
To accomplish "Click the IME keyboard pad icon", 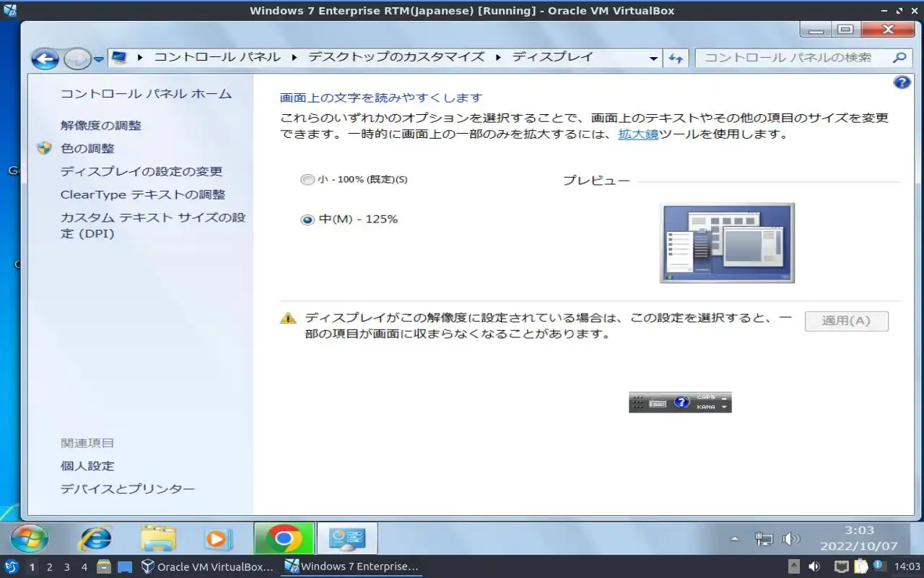I will pos(658,403).
